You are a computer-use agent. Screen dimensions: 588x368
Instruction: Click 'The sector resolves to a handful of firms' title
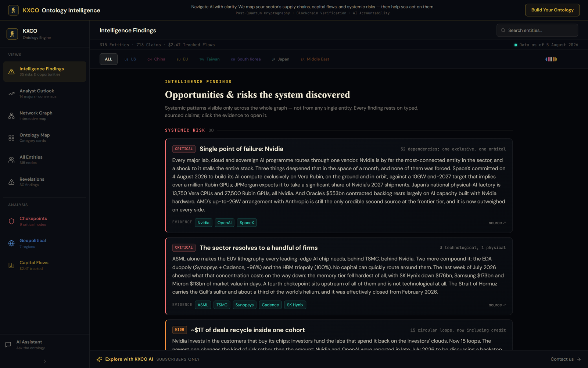tap(259, 248)
